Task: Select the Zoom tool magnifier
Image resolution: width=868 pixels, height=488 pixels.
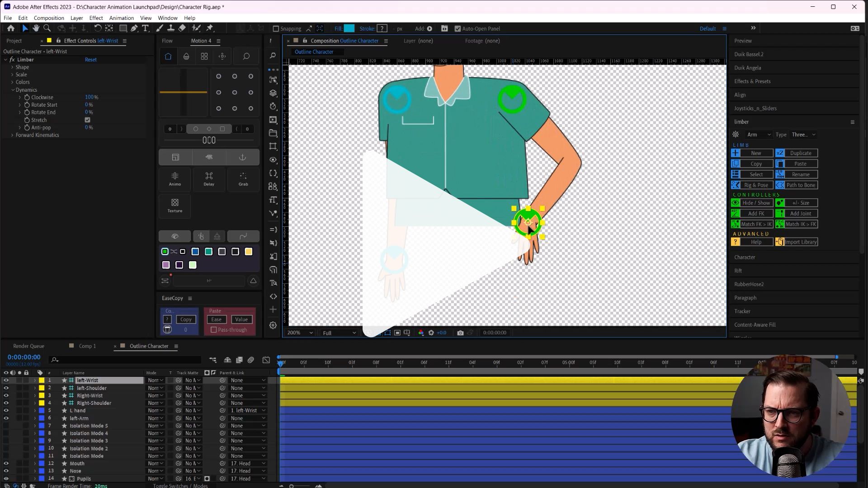Action: pos(47,28)
